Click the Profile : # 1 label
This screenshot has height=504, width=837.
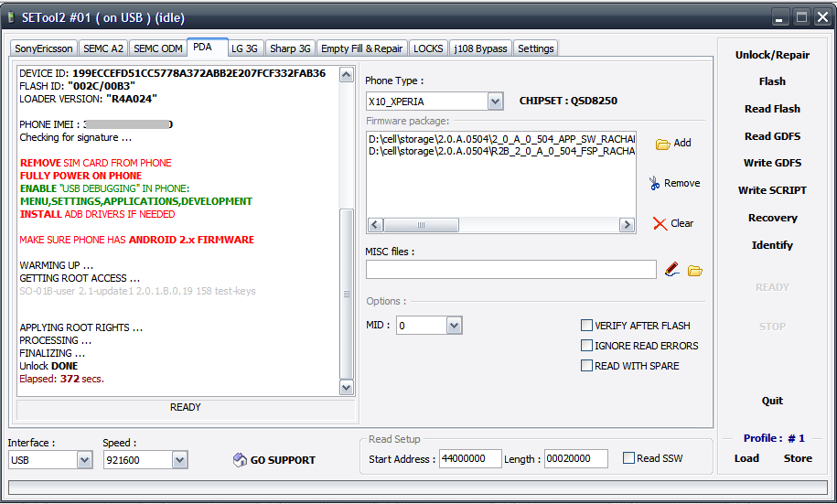click(x=774, y=438)
